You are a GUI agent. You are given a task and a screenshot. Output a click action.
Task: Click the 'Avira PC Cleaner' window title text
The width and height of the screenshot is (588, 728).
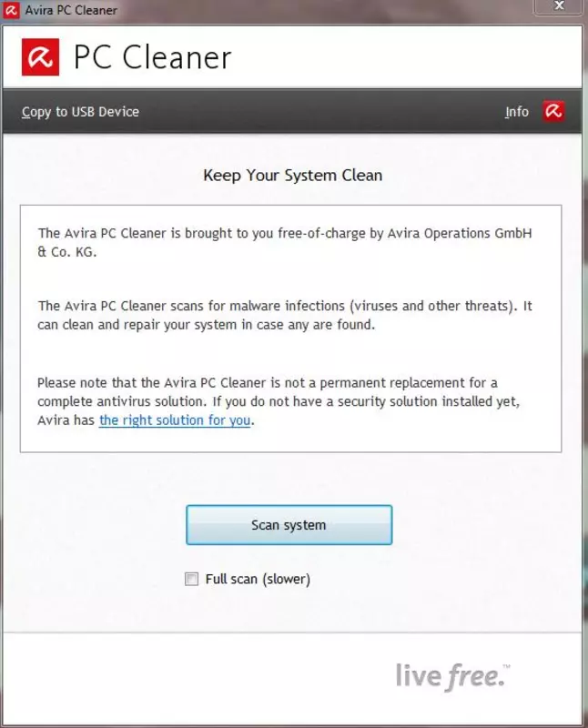[71, 10]
